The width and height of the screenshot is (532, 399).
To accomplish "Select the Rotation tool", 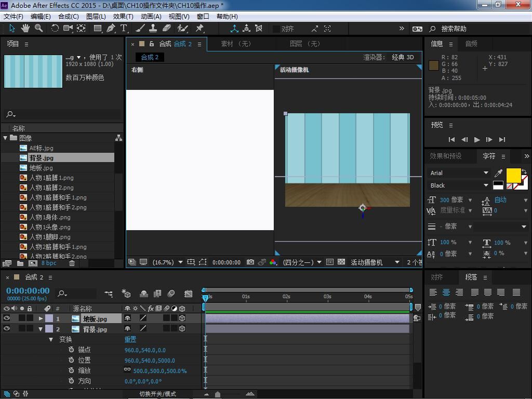I will click(x=55, y=29).
